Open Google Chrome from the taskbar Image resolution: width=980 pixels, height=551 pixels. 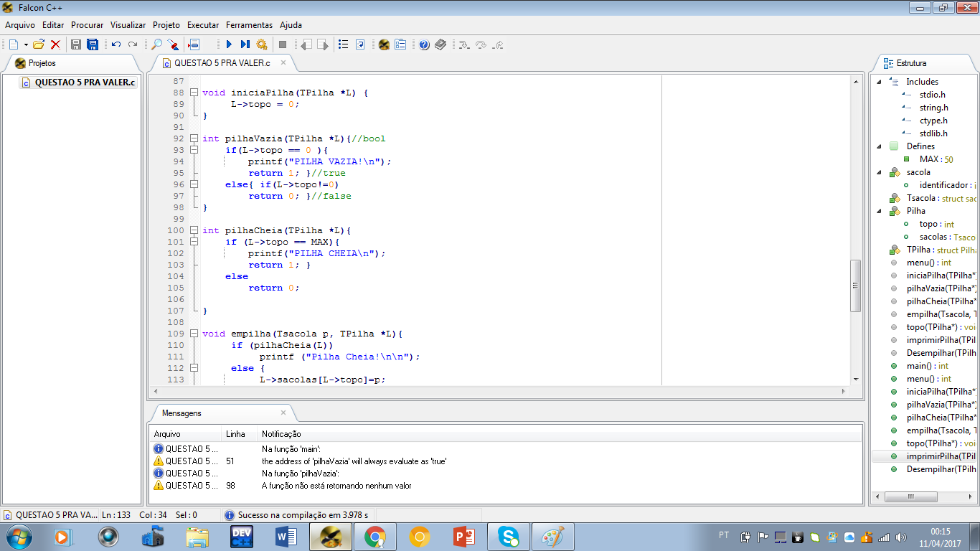click(375, 537)
